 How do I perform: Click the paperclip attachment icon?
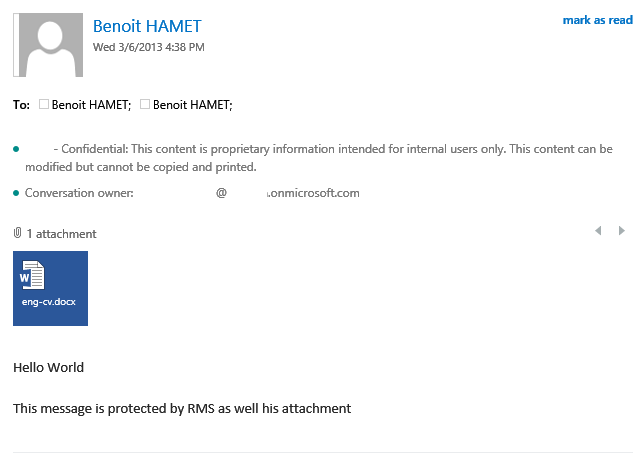[x=18, y=233]
